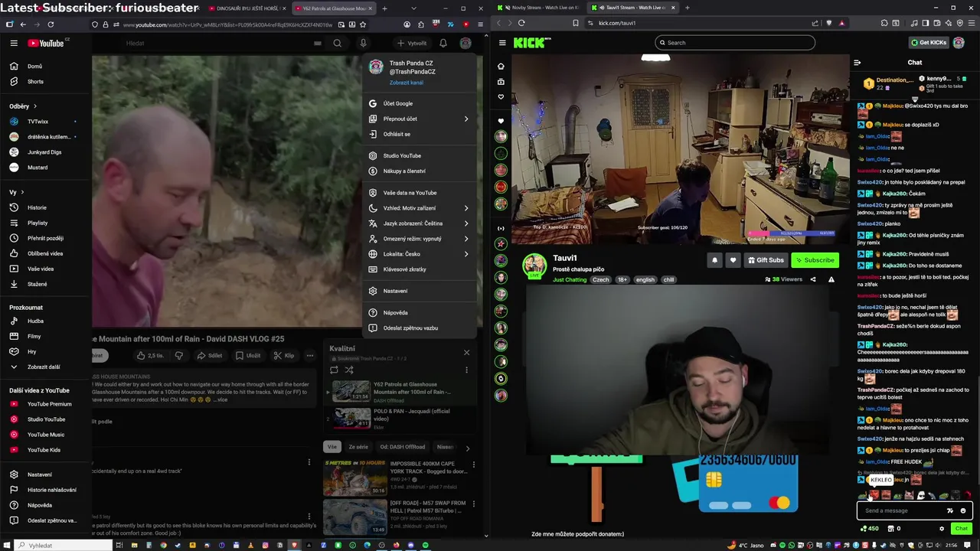Image resolution: width=980 pixels, height=551 pixels.
Task: Close the Kvalitní playlist panel
Action: pyautogui.click(x=466, y=353)
